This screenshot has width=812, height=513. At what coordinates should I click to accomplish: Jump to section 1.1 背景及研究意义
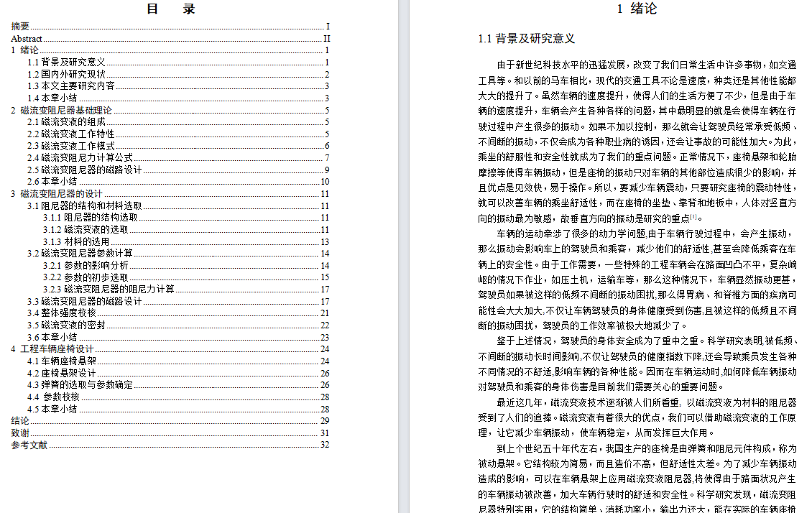(x=67, y=62)
